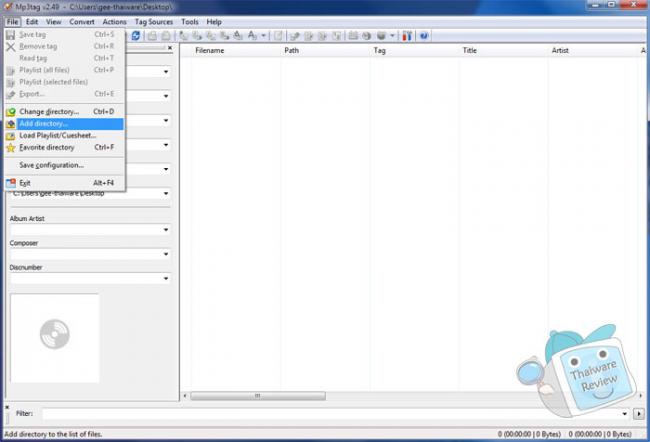650x442 pixels.
Task: Select Save configuration... menu entry
Action: [65, 165]
